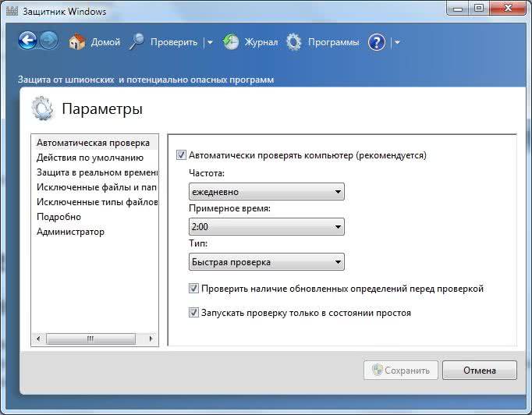Start a scan with Проверить
Viewport: 532px width, 415px height.
click(174, 42)
